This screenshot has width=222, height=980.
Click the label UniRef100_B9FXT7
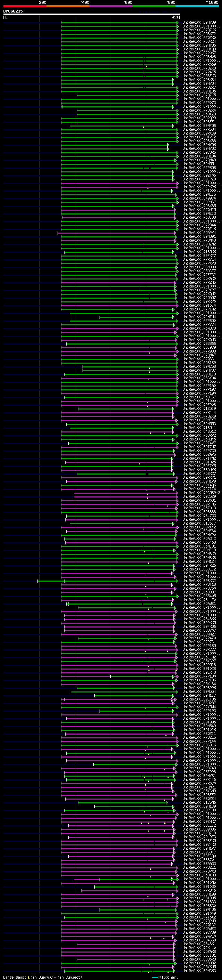click(x=199, y=256)
